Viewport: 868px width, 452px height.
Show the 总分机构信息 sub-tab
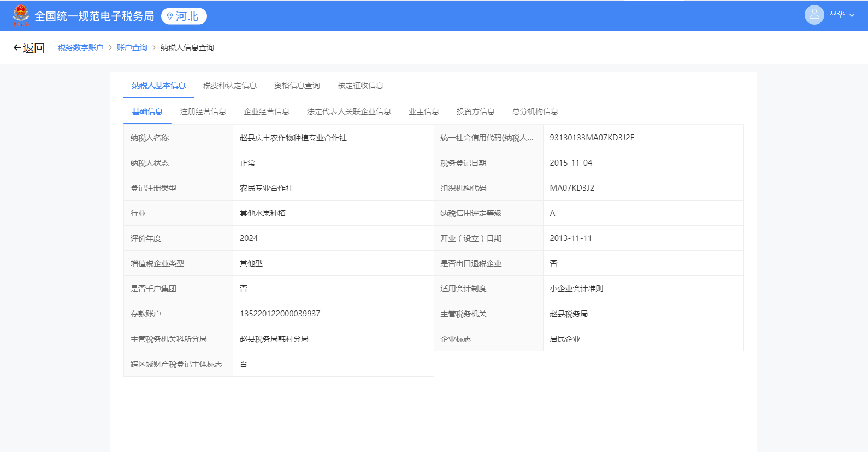(535, 112)
